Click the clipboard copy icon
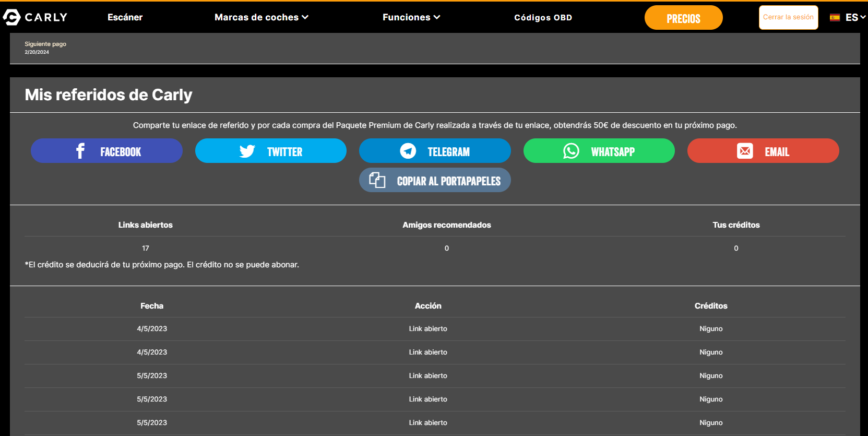This screenshot has height=436, width=868. [377, 180]
